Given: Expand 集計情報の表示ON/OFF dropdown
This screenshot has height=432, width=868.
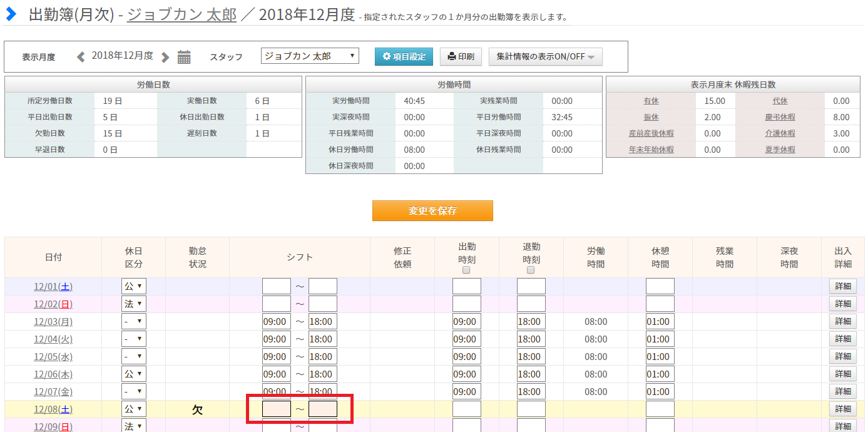Looking at the screenshot, I should pos(545,56).
